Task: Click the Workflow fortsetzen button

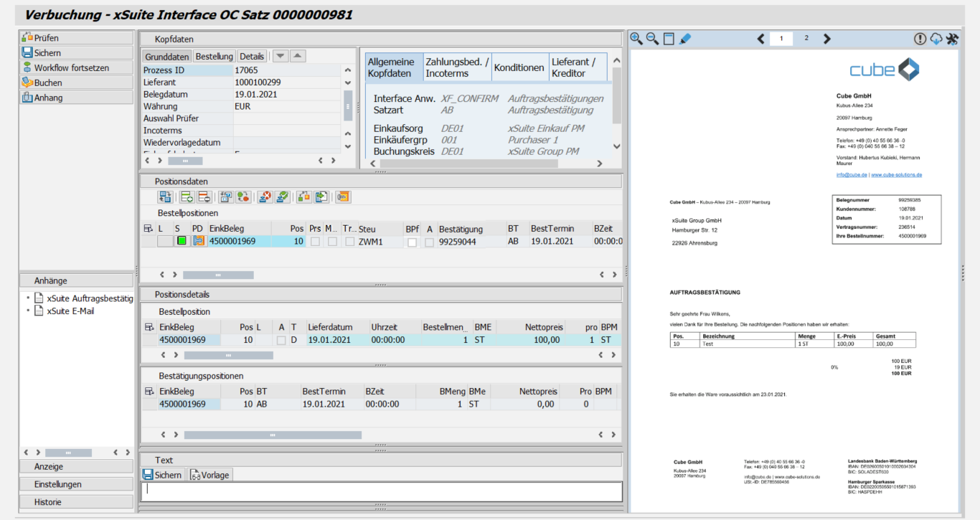Action: (x=76, y=68)
